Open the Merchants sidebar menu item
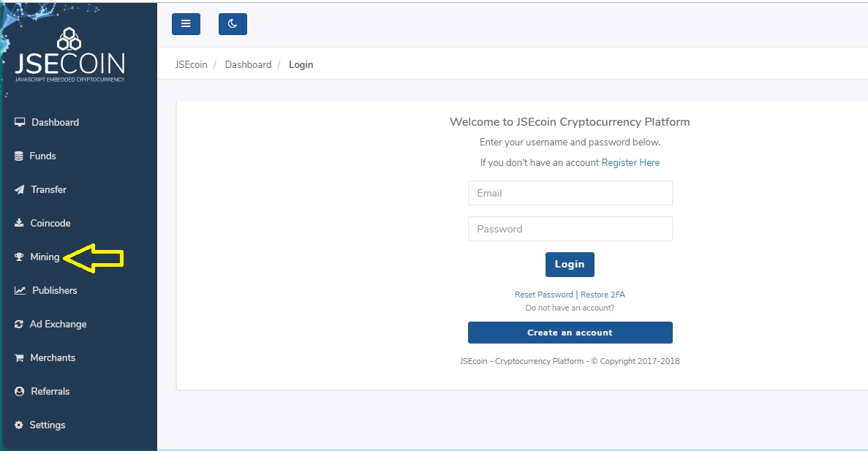The image size is (868, 451). tap(53, 358)
